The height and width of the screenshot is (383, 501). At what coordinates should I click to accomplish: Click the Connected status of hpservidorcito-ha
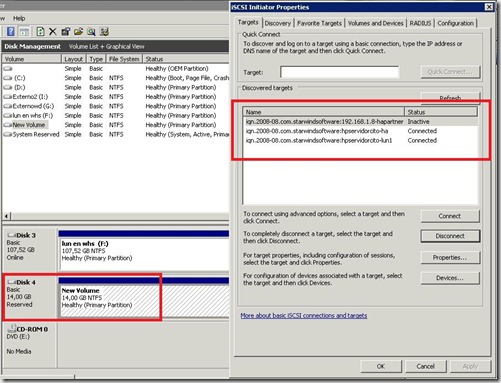tap(422, 131)
